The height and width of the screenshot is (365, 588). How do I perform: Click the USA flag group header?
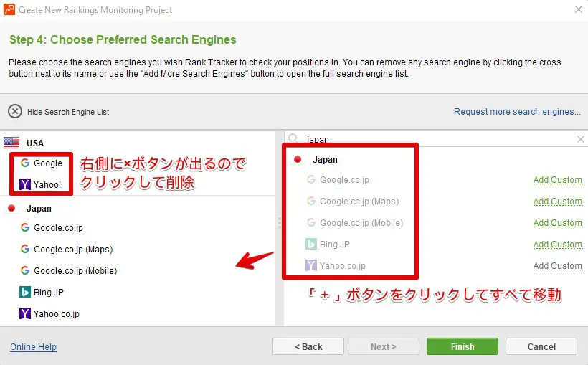(12, 143)
